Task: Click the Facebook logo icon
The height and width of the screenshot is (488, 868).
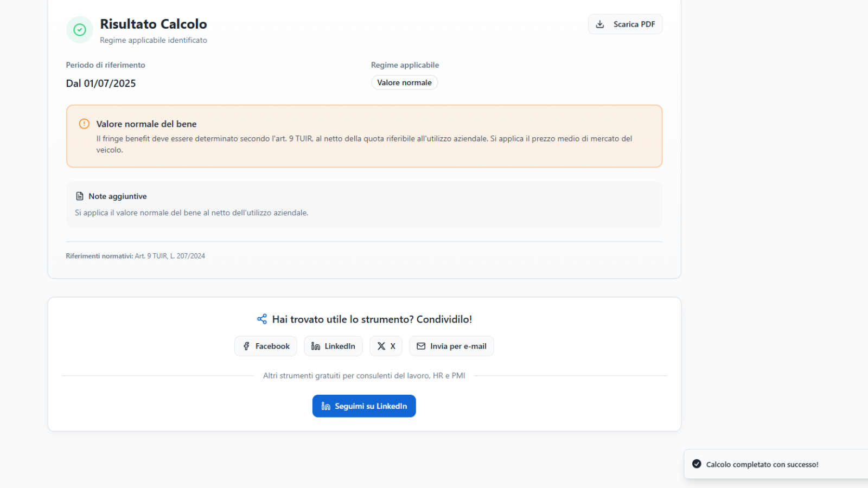Action: (x=246, y=346)
